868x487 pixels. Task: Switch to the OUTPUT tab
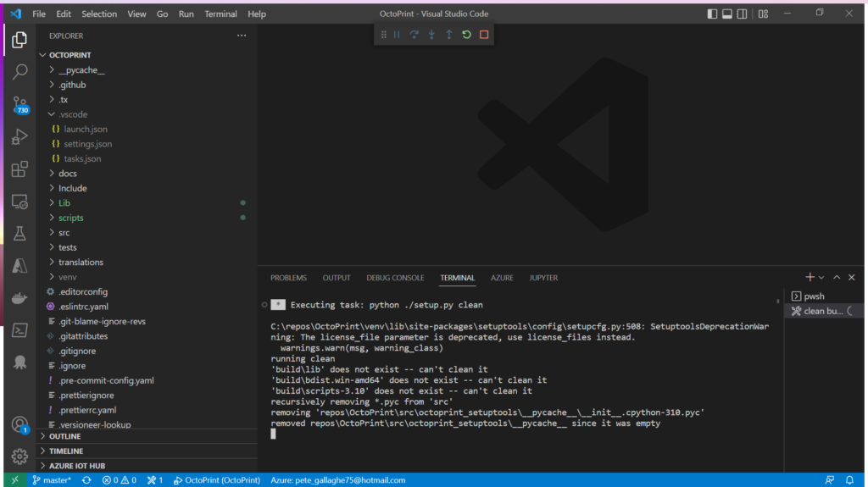(x=337, y=278)
